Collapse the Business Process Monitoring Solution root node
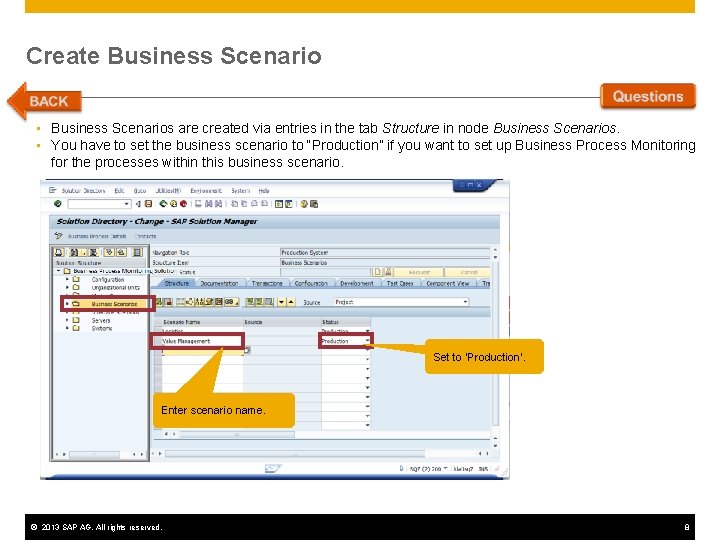Viewport: 720px width, 540px height. (58, 271)
